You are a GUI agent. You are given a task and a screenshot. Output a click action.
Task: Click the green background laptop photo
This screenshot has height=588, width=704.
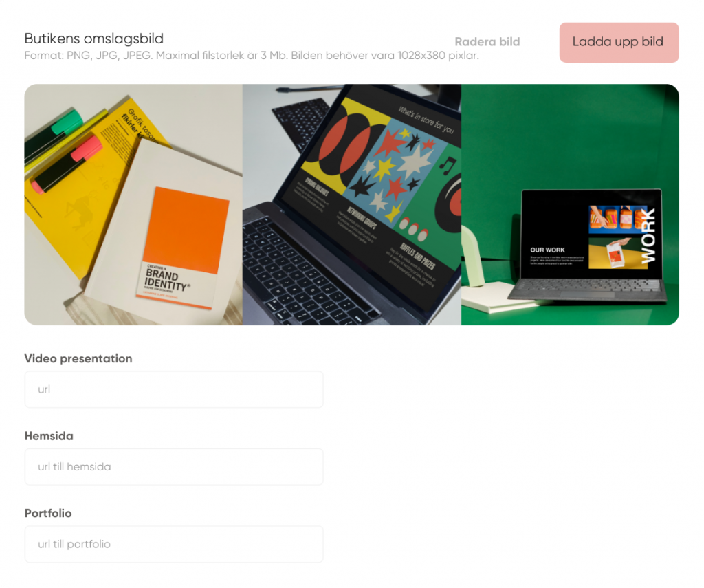click(570, 204)
